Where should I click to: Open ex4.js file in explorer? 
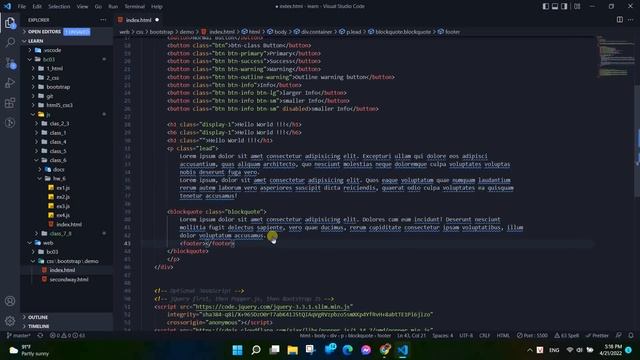63,215
